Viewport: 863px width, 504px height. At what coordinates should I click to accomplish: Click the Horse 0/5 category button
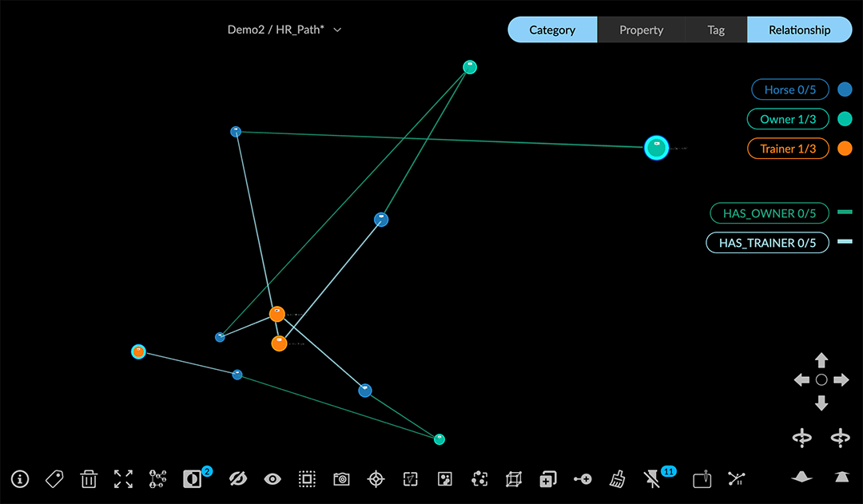coord(789,89)
